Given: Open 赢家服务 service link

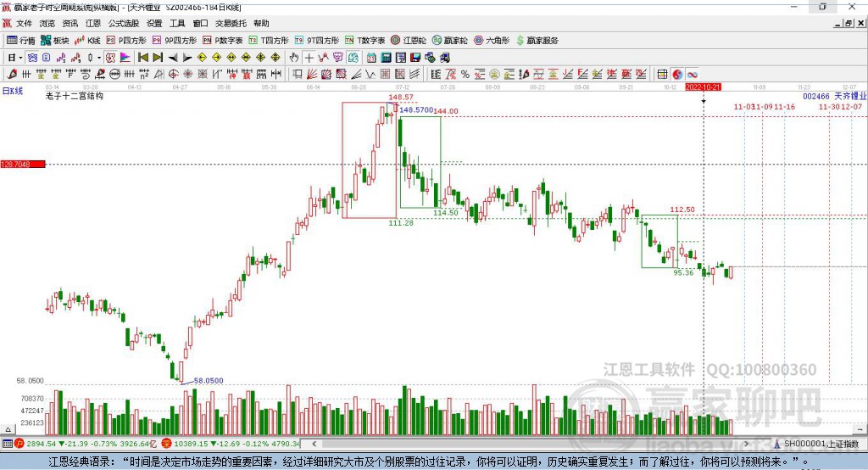Looking at the screenshot, I should click(537, 41).
